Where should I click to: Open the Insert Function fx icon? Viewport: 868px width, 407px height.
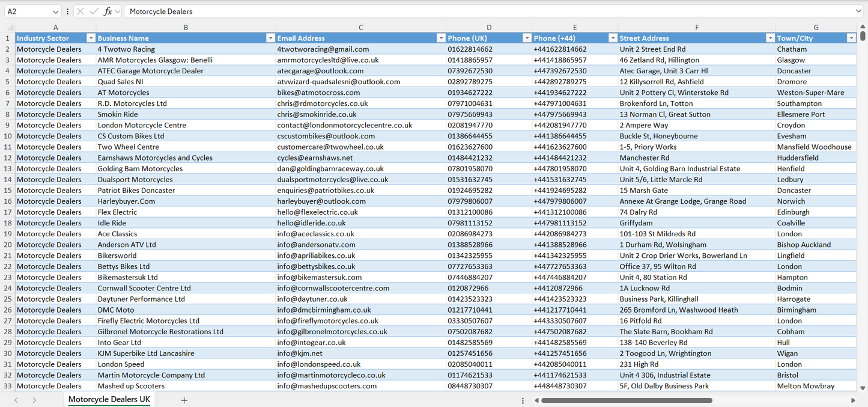click(108, 11)
